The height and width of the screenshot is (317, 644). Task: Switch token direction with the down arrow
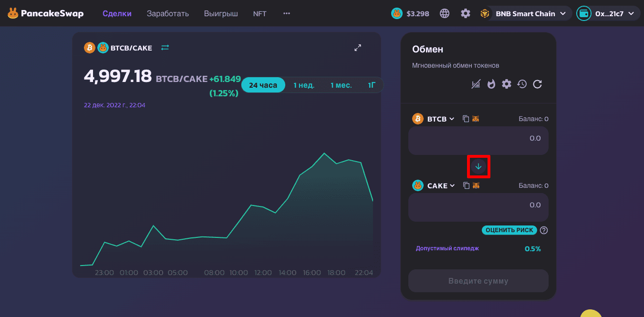pyautogui.click(x=478, y=166)
